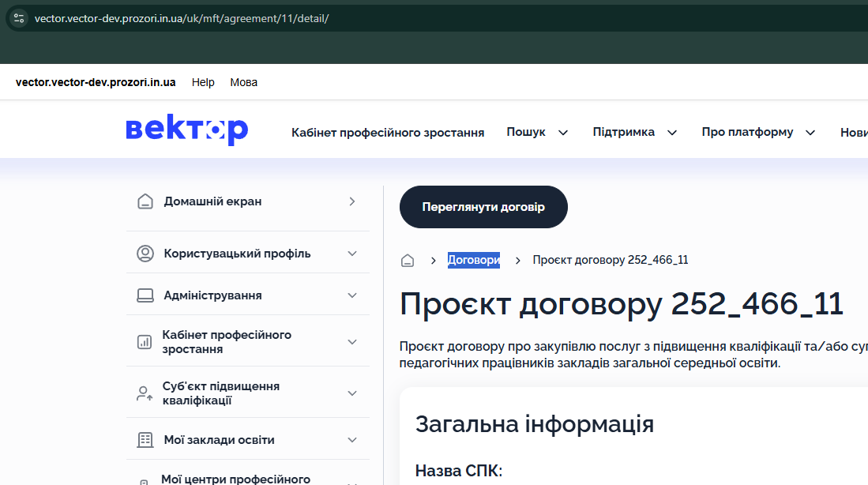Click the building icon beside Мої заклади освіти
This screenshot has width=868, height=485.
tap(145, 440)
